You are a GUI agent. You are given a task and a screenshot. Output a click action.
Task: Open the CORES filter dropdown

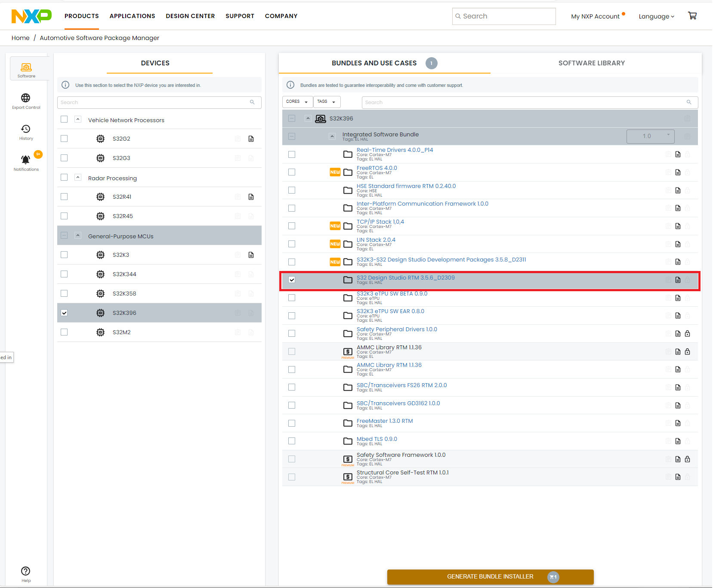(x=297, y=102)
